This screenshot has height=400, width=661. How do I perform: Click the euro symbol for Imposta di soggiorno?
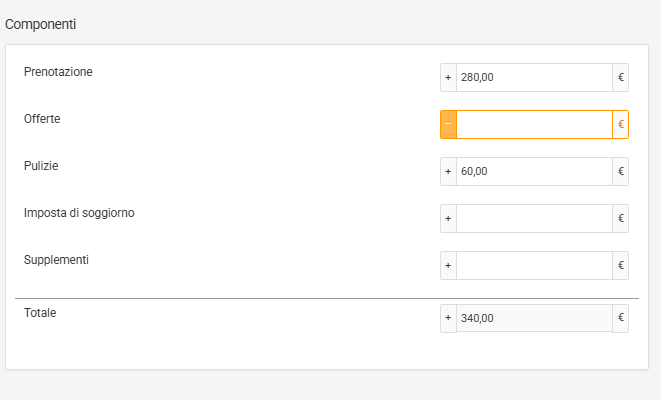(621, 219)
